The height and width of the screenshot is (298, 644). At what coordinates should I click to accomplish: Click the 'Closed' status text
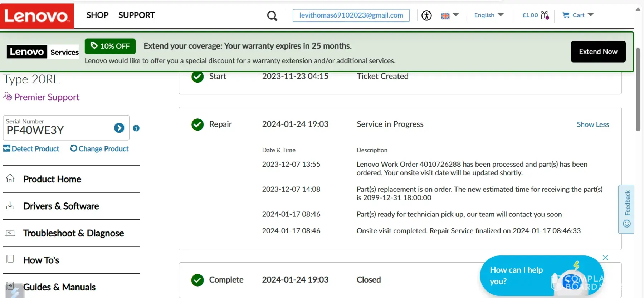coord(369,280)
